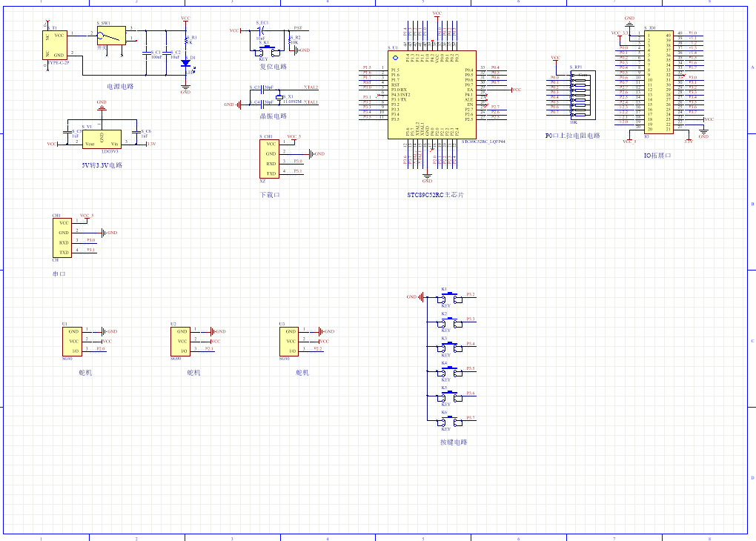Screen dimensions: 756x541
Task: Click the CH1 serial port connector
Action: click(x=61, y=237)
